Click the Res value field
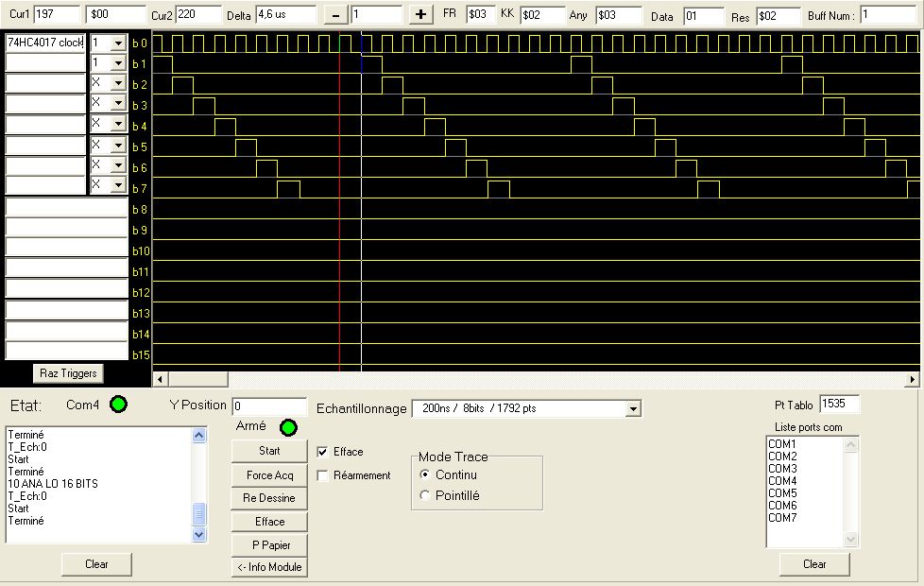 (x=779, y=15)
